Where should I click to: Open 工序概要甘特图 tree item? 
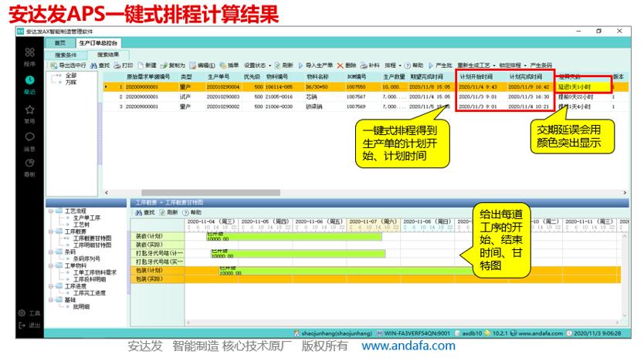93,238
